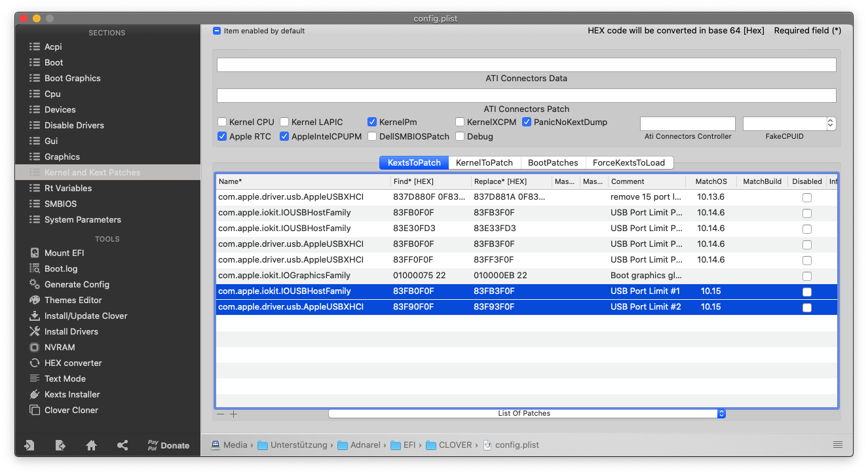Viewport: 868px width, 474px height.
Task: Click the share icon in bottom toolbar
Action: point(123,445)
